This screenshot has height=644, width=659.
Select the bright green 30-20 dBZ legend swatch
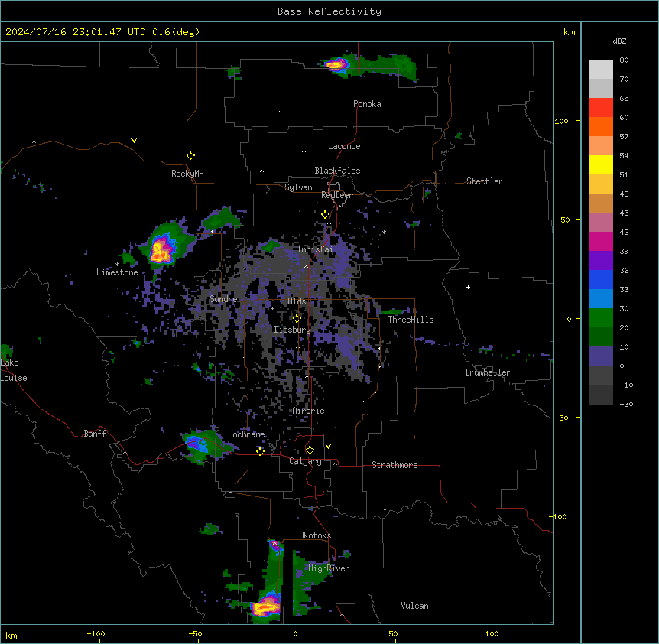[601, 318]
